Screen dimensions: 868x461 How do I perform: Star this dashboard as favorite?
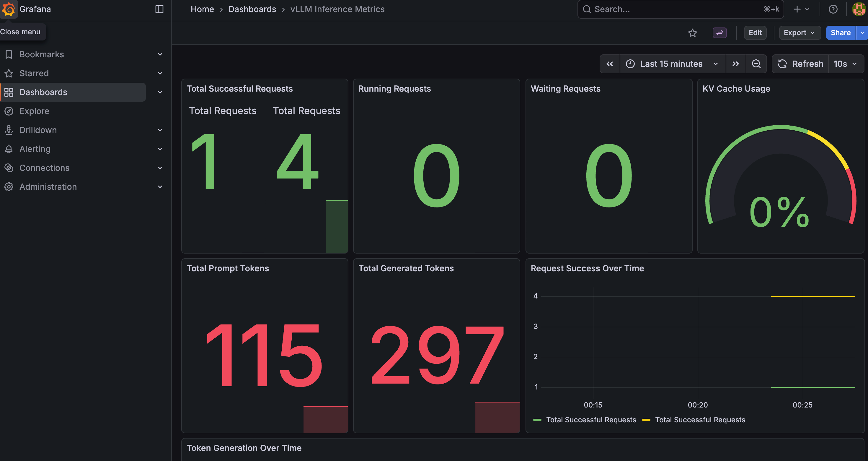tap(692, 33)
